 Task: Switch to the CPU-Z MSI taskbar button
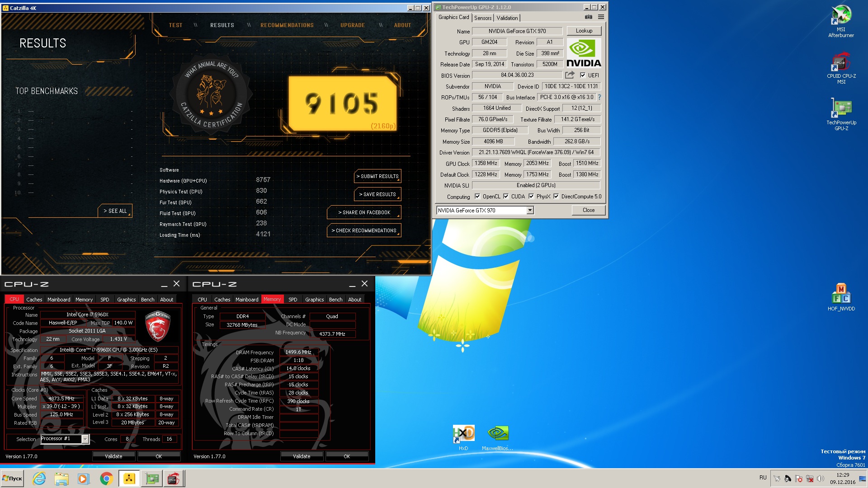pos(174,479)
